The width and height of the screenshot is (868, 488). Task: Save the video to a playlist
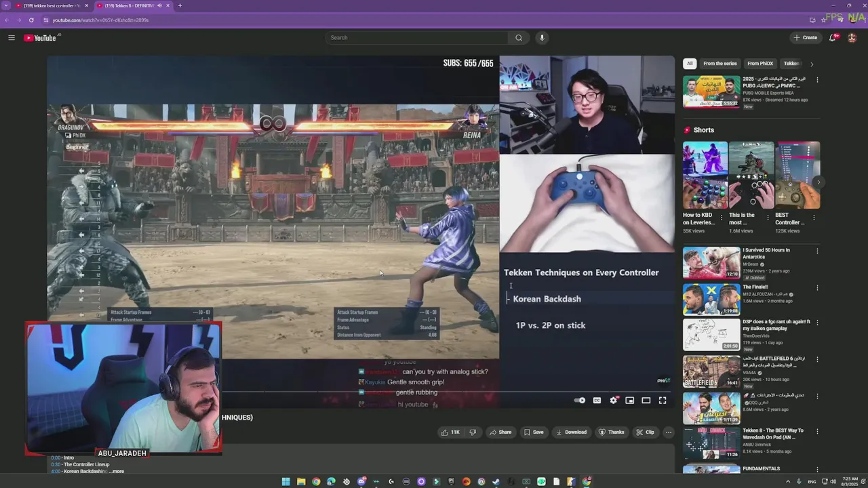534,432
